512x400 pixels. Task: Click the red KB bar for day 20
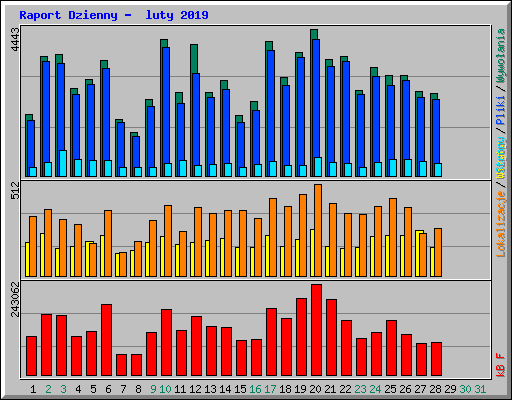coord(316,330)
